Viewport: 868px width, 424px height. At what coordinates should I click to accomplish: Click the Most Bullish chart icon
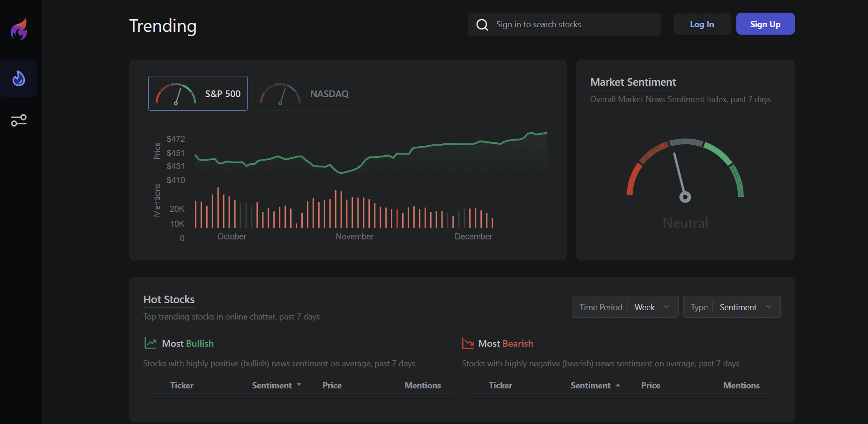[x=150, y=343]
